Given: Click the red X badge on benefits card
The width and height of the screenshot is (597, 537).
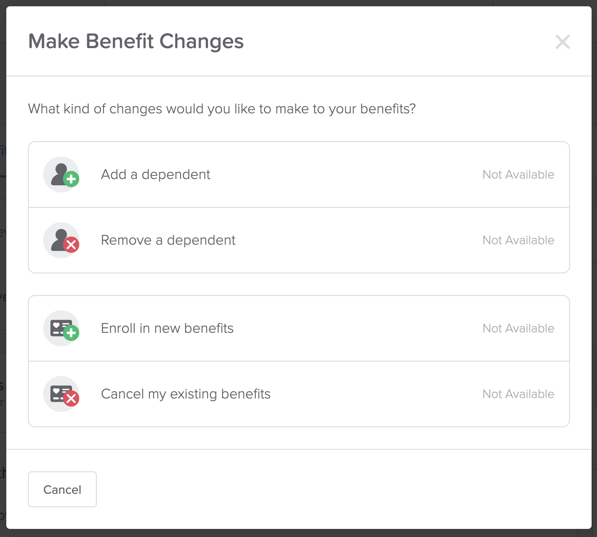Looking at the screenshot, I should coord(71,399).
